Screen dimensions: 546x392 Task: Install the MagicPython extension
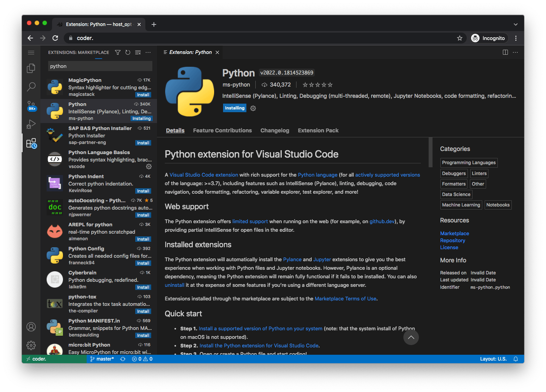tap(143, 95)
